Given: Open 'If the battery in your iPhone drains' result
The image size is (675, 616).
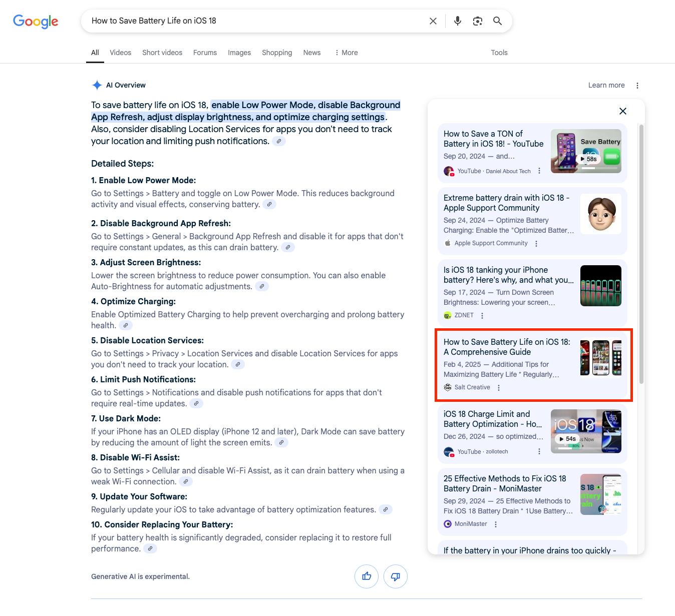Looking at the screenshot, I should [x=530, y=550].
